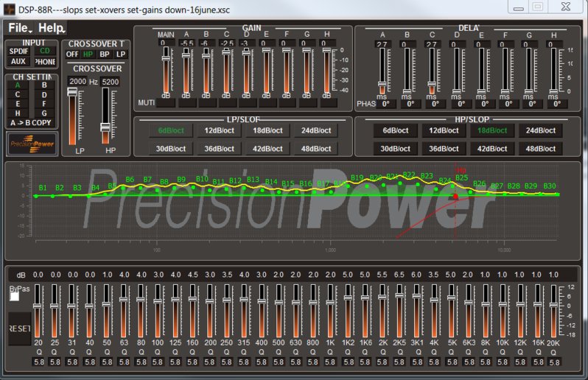Click the channel D gain slider
Image resolution: width=588 pixels, height=380 pixels.
[x=246, y=71]
